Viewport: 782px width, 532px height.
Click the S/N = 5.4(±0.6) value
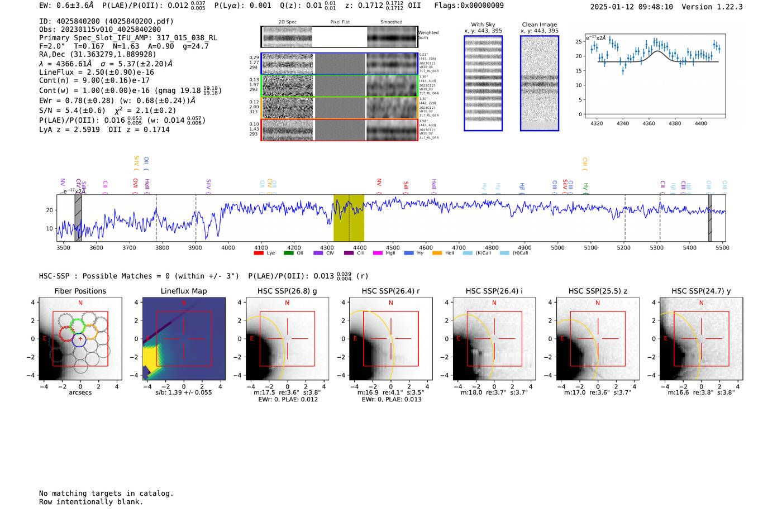point(72,111)
